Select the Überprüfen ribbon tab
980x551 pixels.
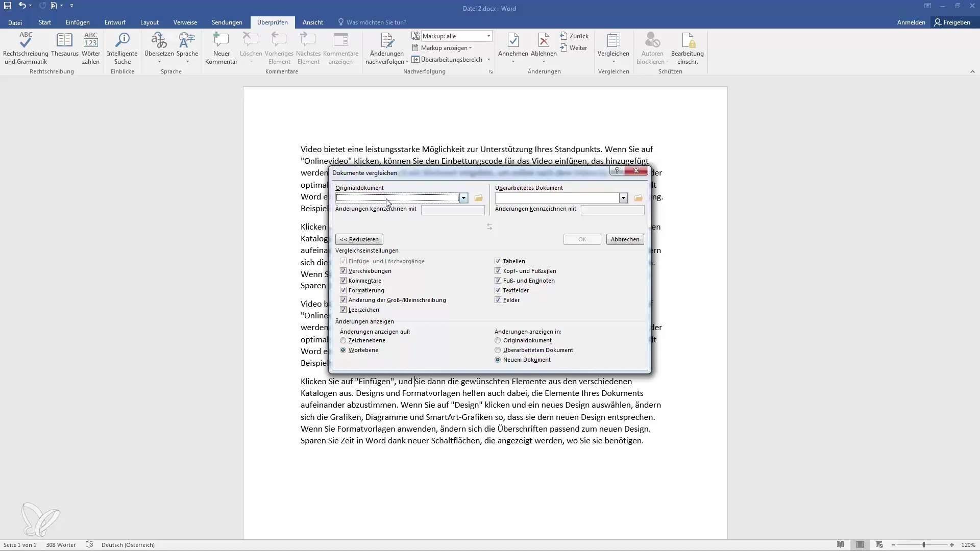click(x=272, y=22)
